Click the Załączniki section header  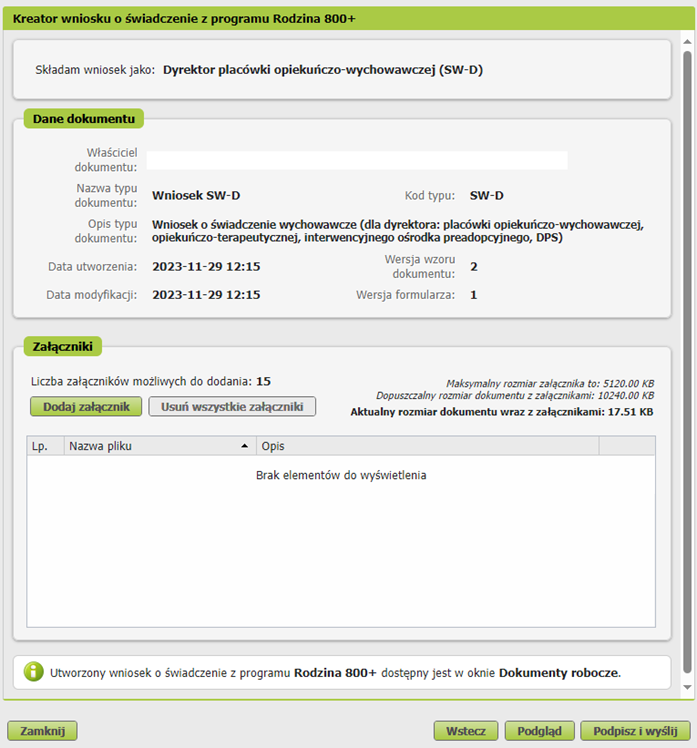(62, 346)
